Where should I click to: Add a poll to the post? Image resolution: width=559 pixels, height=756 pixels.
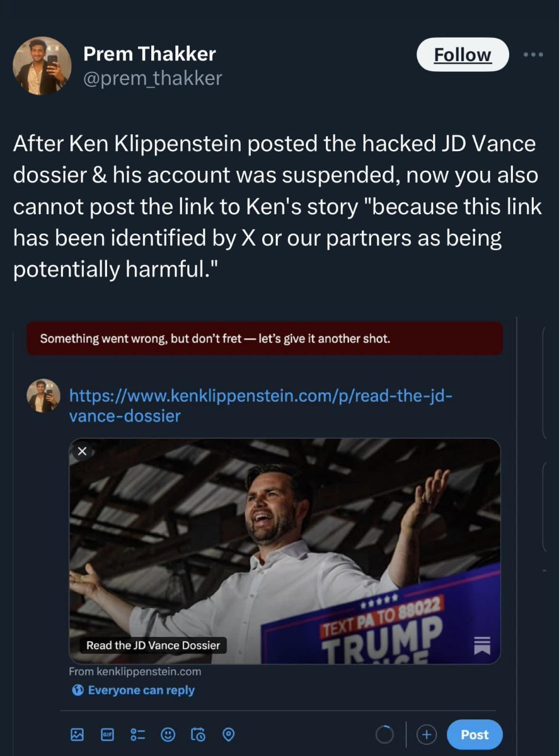click(137, 735)
